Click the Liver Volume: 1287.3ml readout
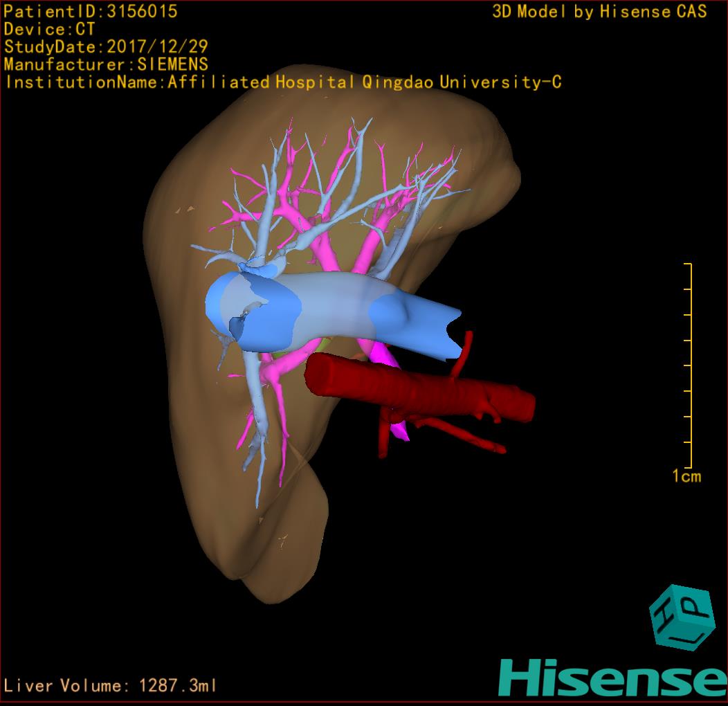 coord(109,685)
